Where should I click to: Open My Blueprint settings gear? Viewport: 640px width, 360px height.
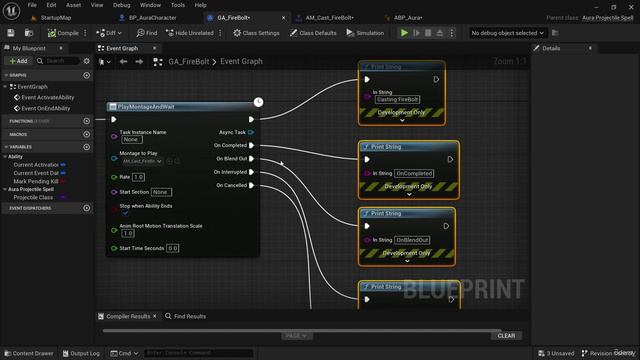(87, 61)
